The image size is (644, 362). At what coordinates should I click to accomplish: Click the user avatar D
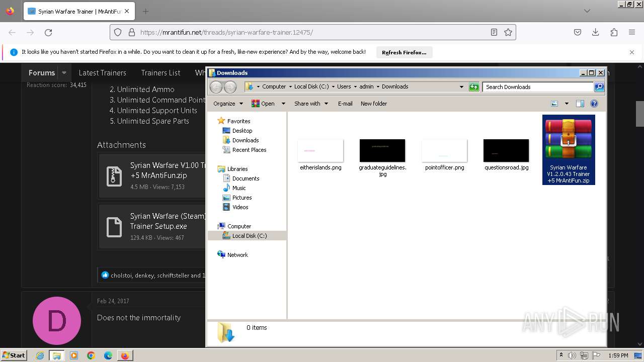click(x=57, y=321)
